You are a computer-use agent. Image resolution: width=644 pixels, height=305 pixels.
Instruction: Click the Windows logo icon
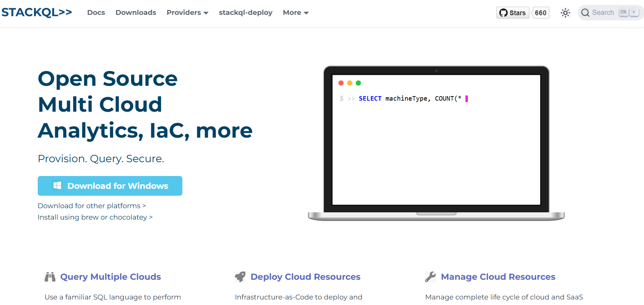coord(57,185)
